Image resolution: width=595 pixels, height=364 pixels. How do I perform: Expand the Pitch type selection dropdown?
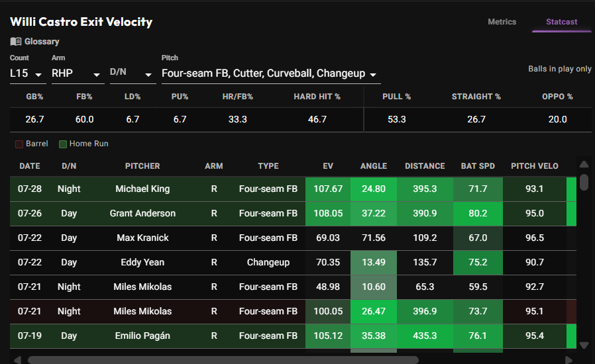click(x=271, y=73)
